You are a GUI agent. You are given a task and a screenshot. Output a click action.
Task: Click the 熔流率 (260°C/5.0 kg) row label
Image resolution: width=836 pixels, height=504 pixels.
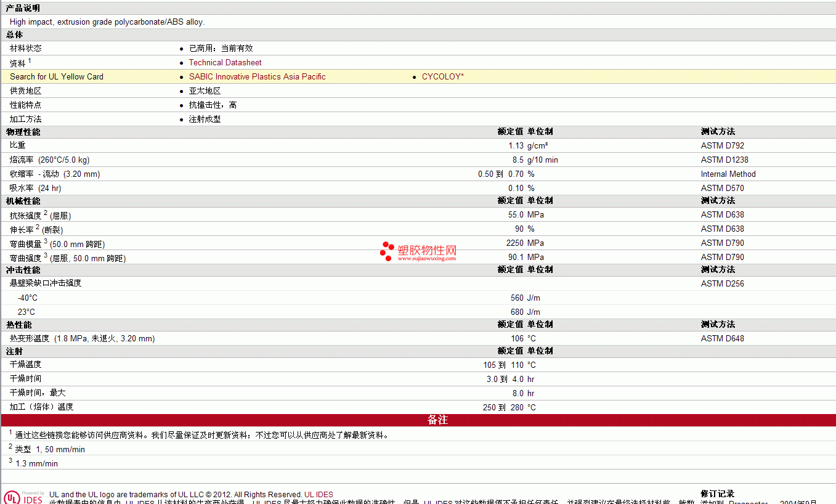click(x=49, y=160)
